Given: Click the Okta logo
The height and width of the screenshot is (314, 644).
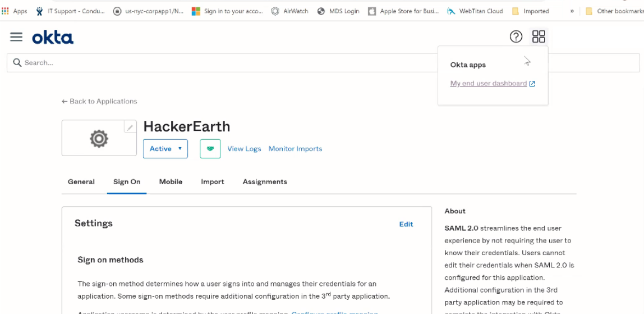Looking at the screenshot, I should click(x=53, y=38).
